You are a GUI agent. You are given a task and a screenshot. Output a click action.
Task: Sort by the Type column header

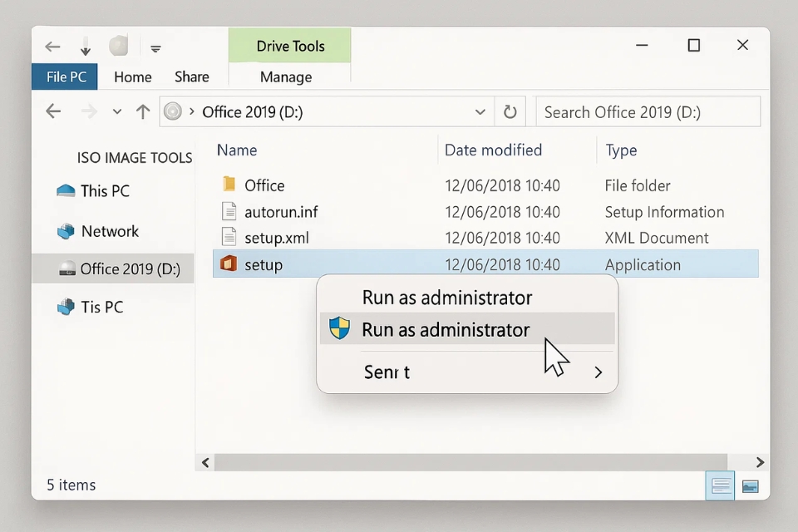[621, 150]
